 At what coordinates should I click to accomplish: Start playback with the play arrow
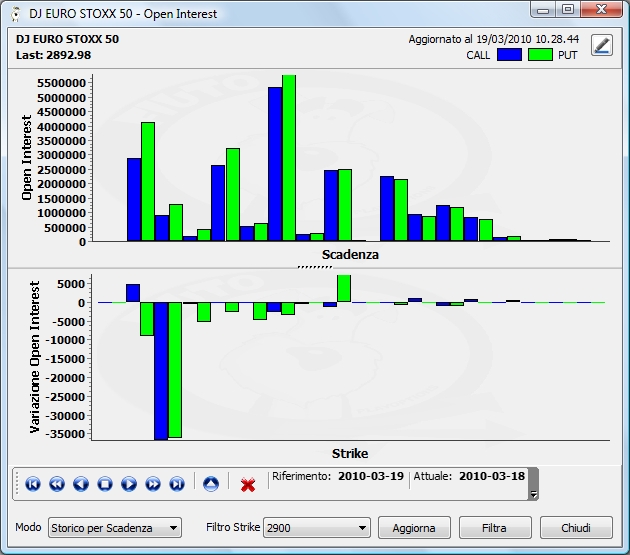(129, 484)
